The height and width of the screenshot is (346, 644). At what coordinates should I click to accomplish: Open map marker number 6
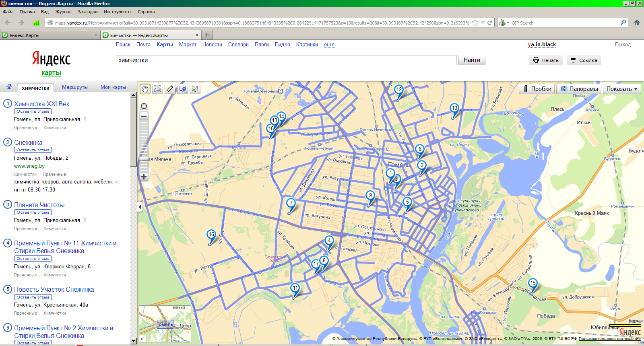[x=420, y=149]
